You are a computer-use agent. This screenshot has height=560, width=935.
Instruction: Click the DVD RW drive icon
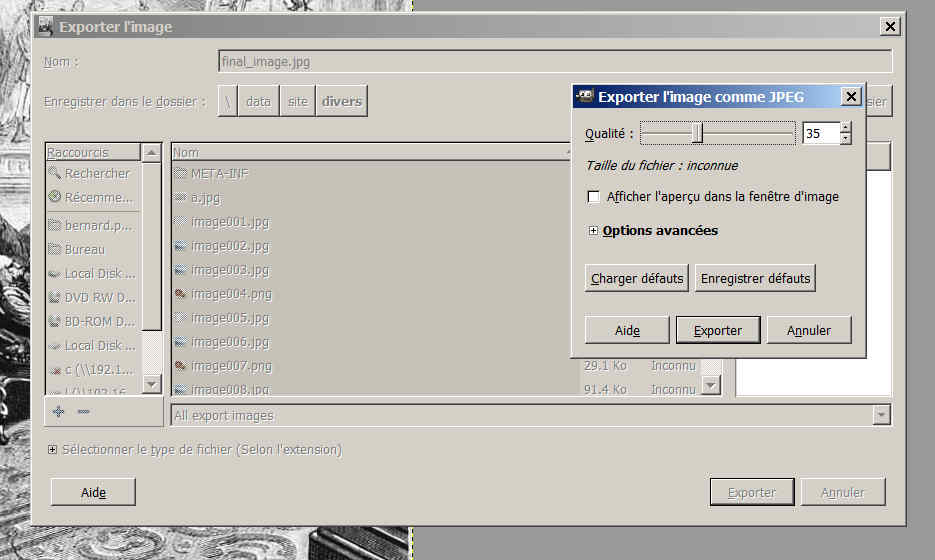[55, 297]
